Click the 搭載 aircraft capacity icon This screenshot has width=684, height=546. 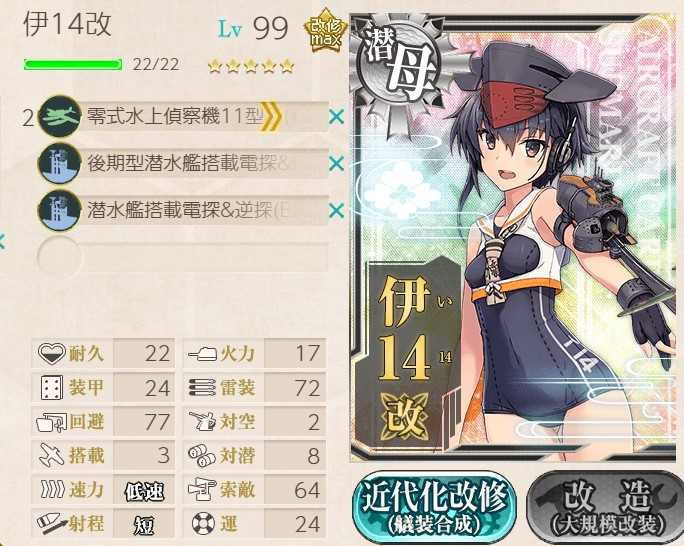[x=51, y=455]
